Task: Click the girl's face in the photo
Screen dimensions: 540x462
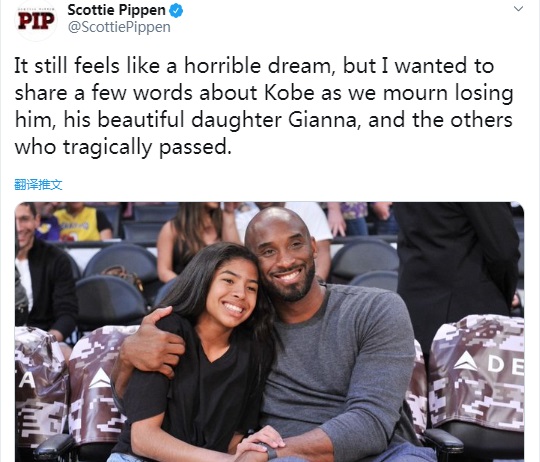Action: point(232,293)
